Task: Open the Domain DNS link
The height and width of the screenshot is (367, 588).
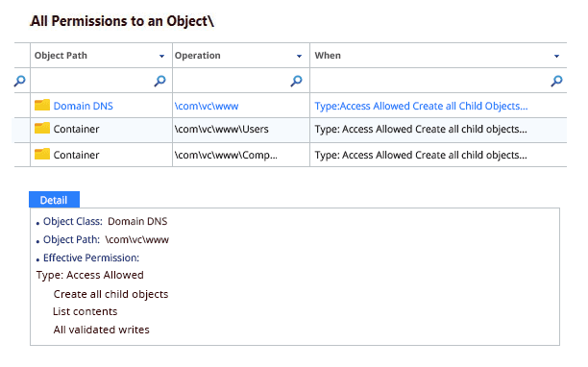Action: [84, 106]
